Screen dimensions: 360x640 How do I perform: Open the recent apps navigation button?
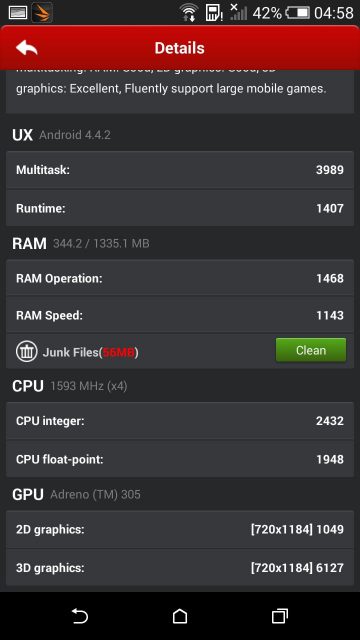click(x=280, y=616)
